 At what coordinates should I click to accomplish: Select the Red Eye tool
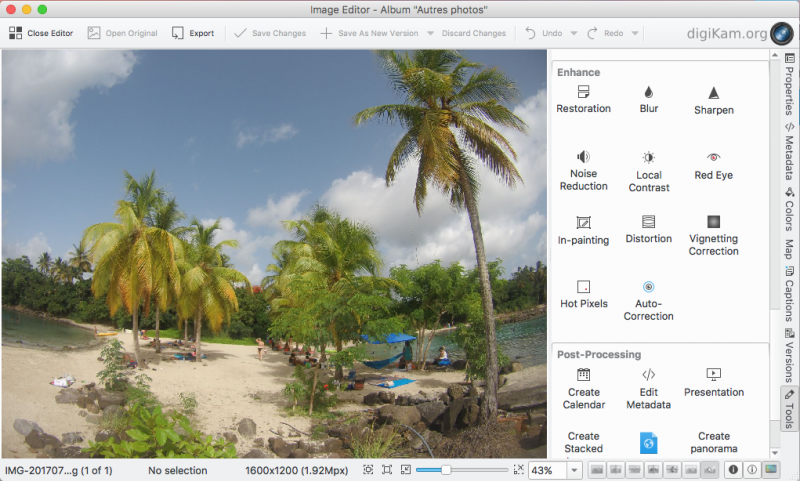pos(713,166)
